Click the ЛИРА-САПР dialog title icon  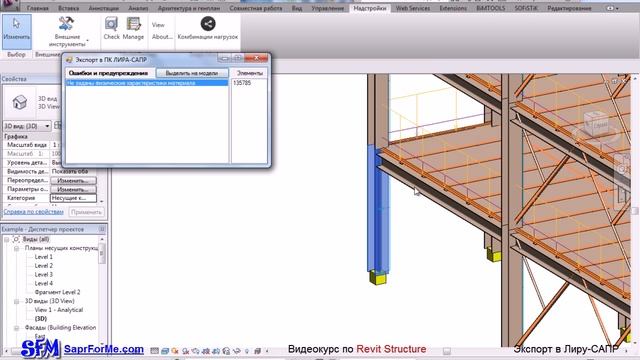pos(69,60)
